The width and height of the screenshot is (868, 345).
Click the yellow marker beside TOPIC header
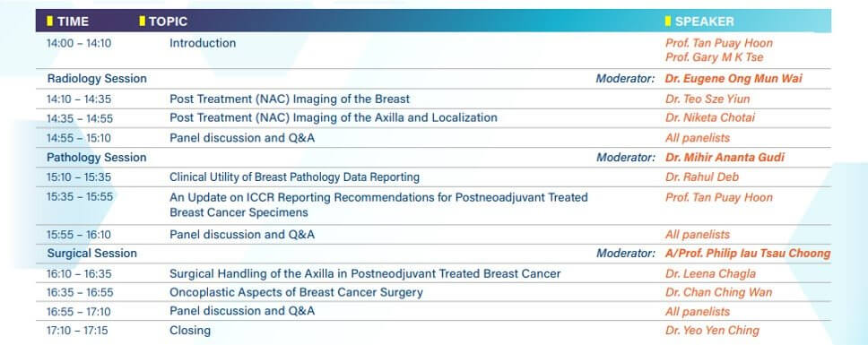coord(143,21)
